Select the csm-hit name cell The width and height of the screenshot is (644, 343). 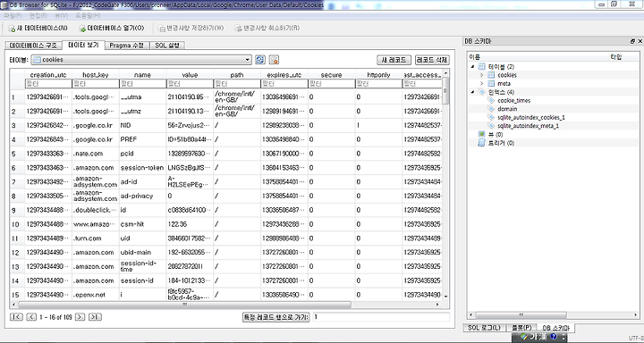tap(142, 224)
